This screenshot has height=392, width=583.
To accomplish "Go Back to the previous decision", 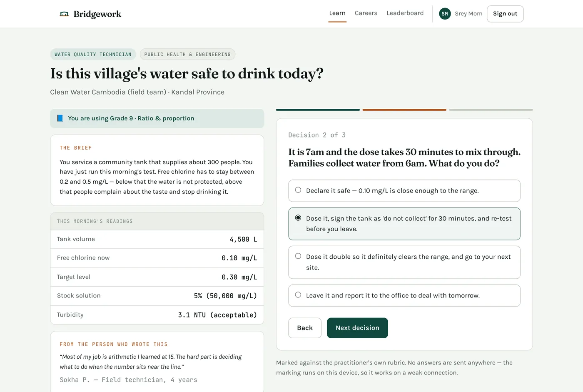I will pyautogui.click(x=305, y=328).
